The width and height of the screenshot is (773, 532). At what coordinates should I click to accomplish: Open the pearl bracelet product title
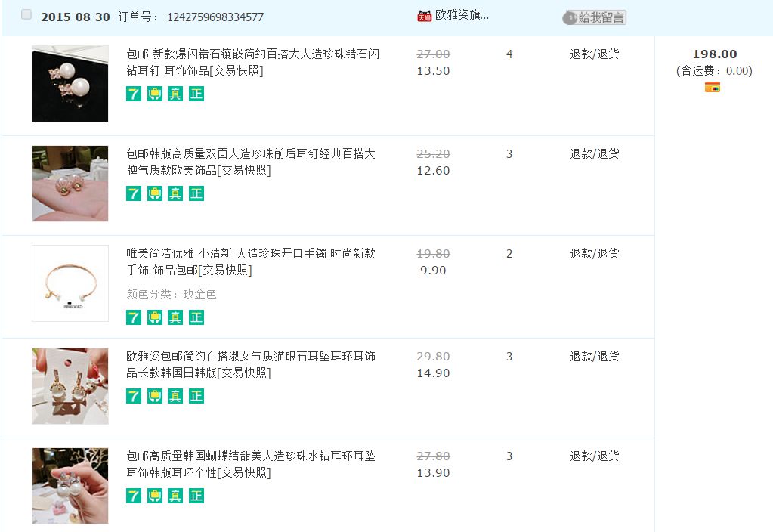pyautogui.click(x=250, y=261)
